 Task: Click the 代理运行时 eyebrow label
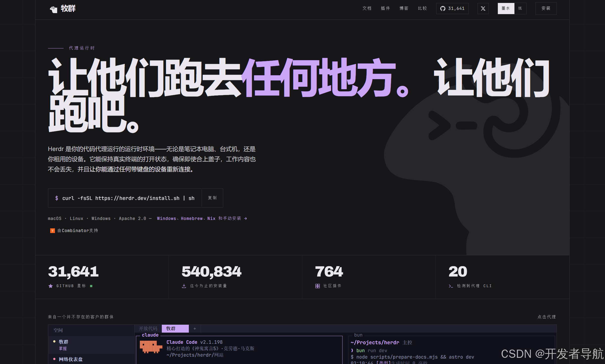(82, 48)
